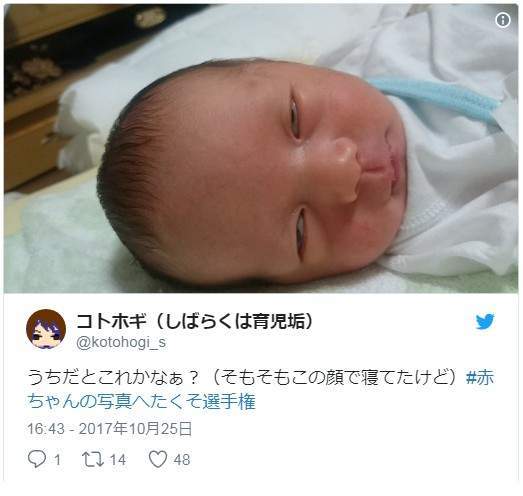
Task: Click the info icon on the photo
Action: tap(503, 20)
